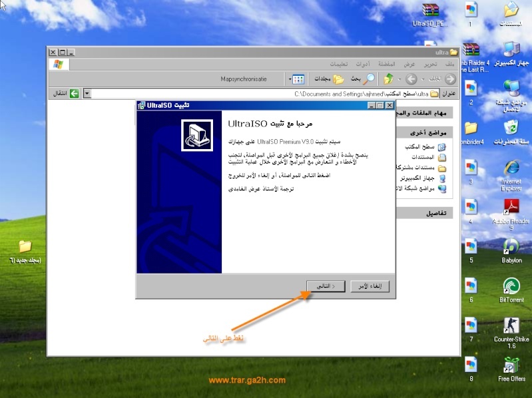Open the عرض (View) menu in Explorer
Image resolution: width=532 pixels, height=398 pixels.
409,64
